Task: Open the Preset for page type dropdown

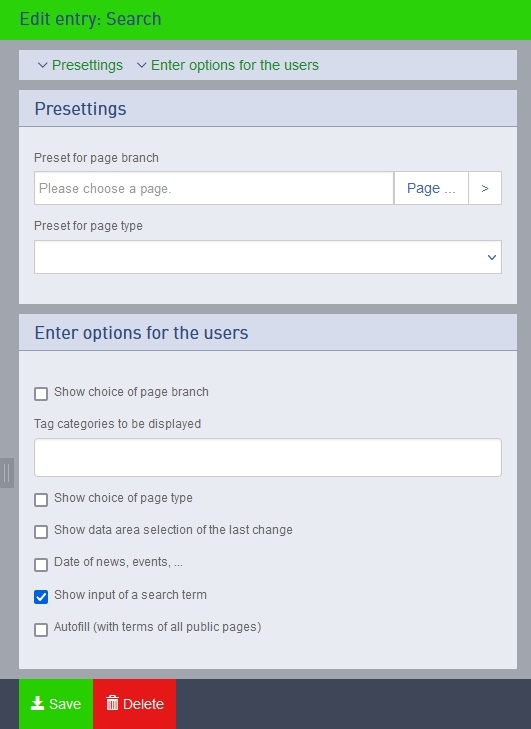Action: coord(268,257)
